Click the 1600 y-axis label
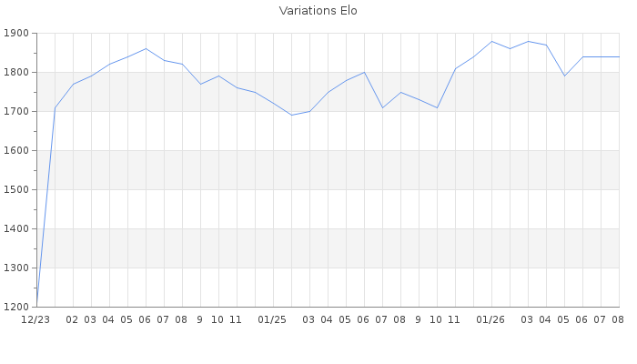Viewport: 637px width, 364px height. tap(16, 150)
